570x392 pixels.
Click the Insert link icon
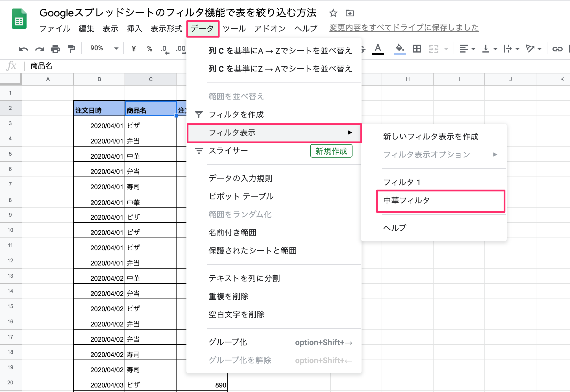(557, 49)
